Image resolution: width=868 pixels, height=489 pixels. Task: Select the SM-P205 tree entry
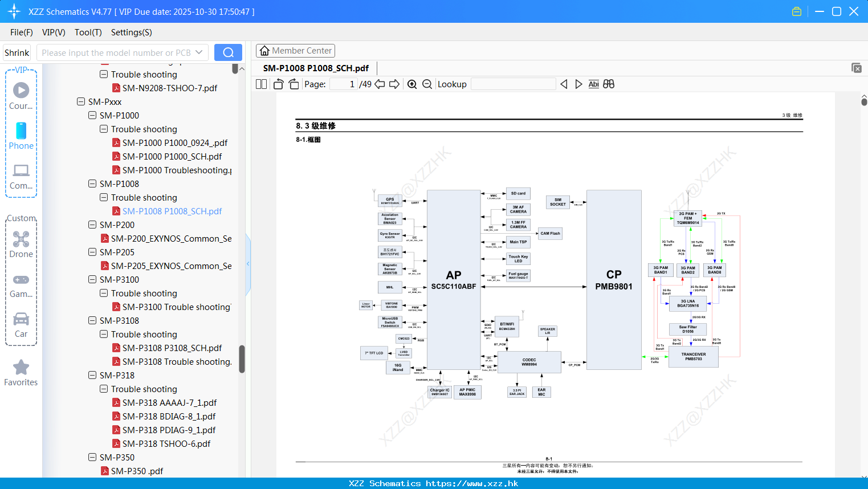(x=117, y=252)
